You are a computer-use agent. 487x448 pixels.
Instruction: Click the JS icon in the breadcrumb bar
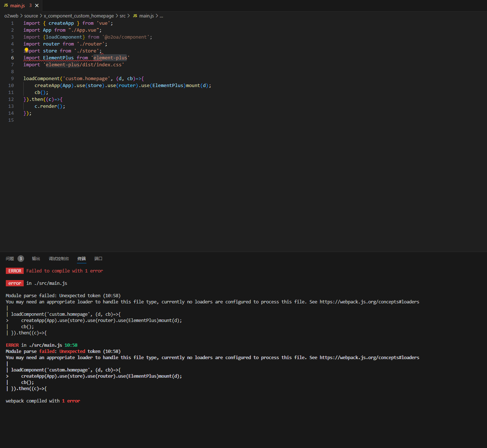coord(135,16)
